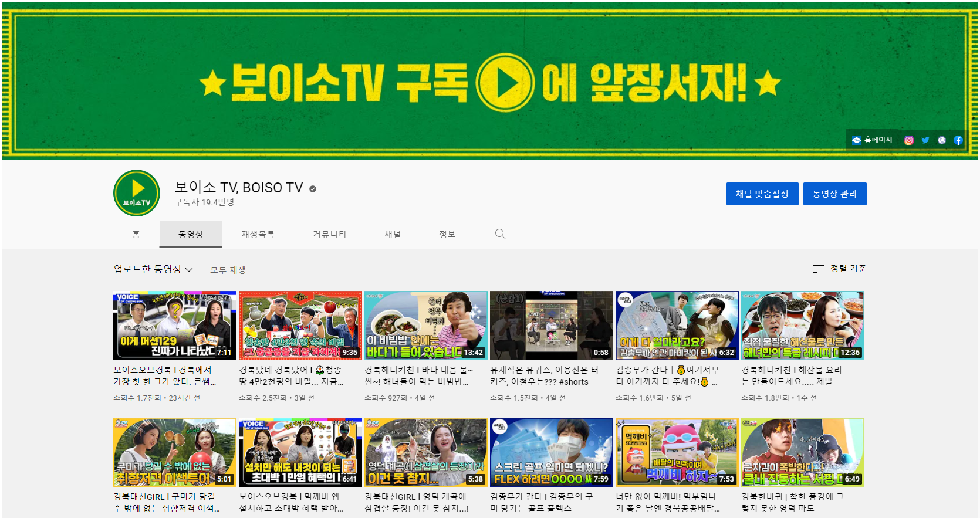Click title '경북났네 경북났어 | 청송 땅 4만2천평'
The height and width of the screenshot is (518, 980).
[291, 376]
